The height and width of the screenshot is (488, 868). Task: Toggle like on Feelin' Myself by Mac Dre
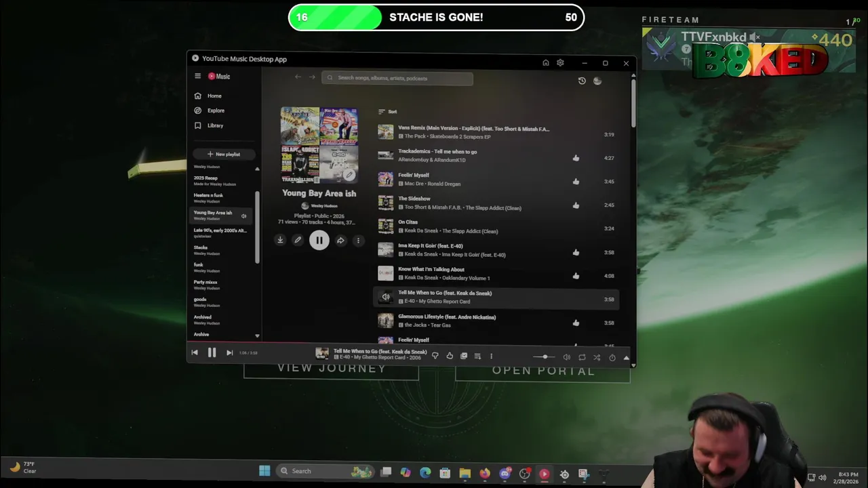pyautogui.click(x=576, y=182)
